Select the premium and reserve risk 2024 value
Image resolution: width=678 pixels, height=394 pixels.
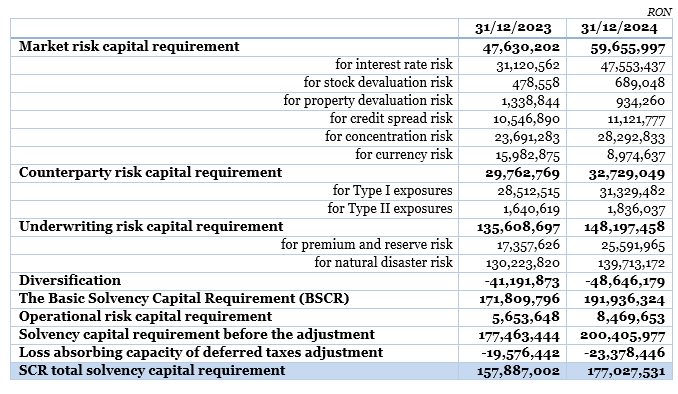point(633,245)
